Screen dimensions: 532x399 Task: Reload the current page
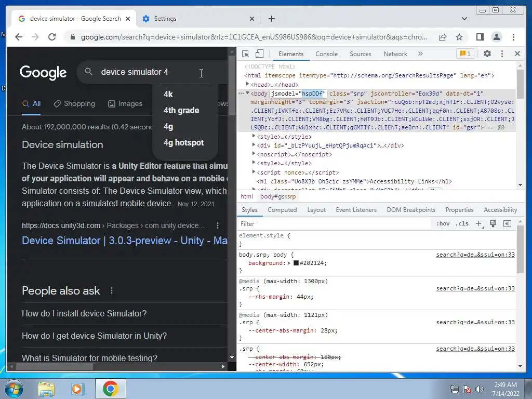[52, 37]
